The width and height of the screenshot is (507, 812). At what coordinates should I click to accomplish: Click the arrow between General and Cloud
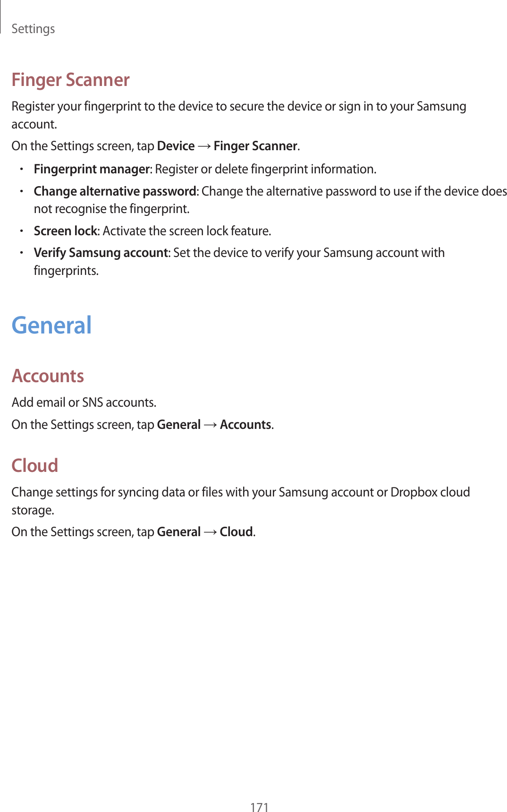(x=211, y=532)
